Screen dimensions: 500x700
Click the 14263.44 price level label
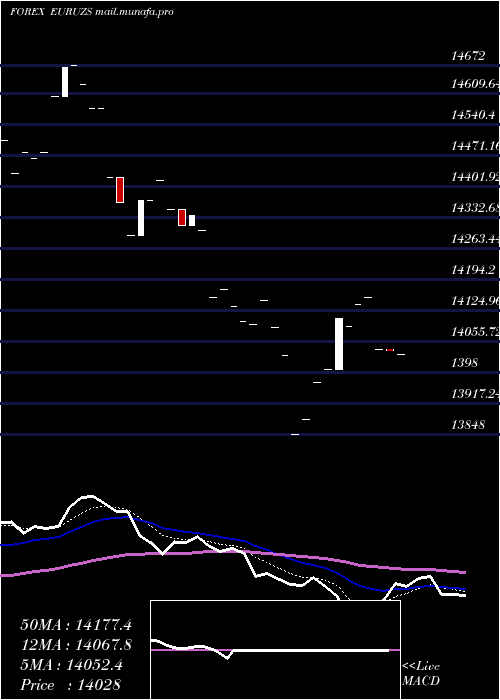(x=475, y=239)
